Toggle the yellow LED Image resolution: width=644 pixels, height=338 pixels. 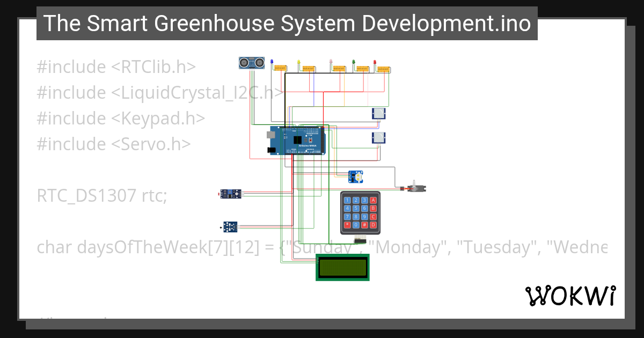(x=298, y=61)
